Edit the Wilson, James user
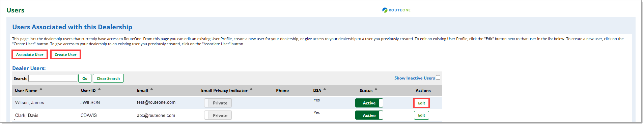 tap(421, 103)
